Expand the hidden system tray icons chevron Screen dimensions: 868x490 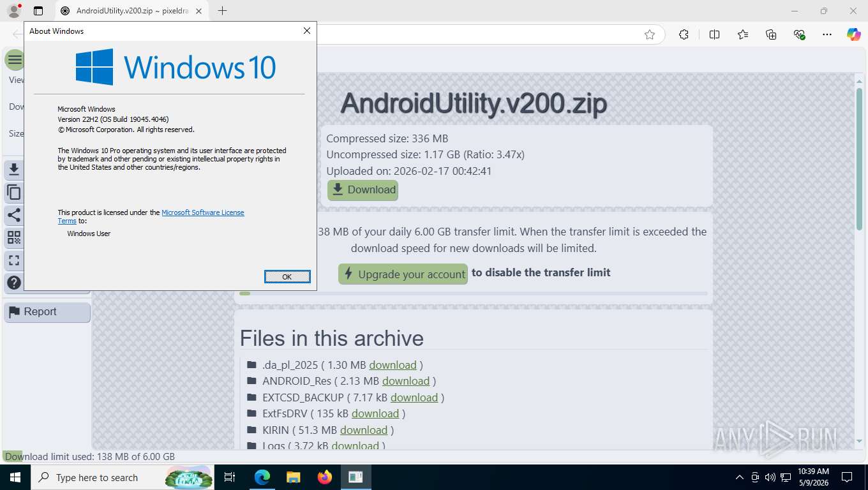[x=740, y=477]
